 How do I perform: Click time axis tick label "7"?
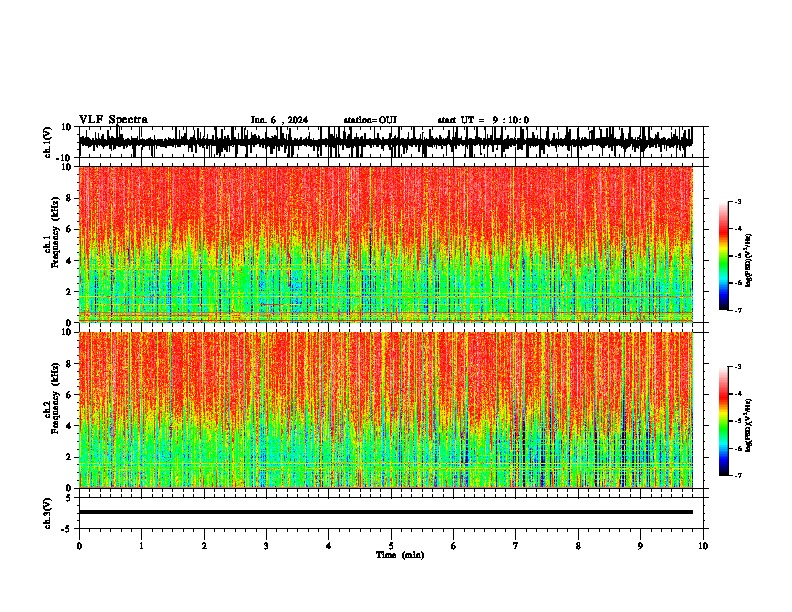point(516,546)
